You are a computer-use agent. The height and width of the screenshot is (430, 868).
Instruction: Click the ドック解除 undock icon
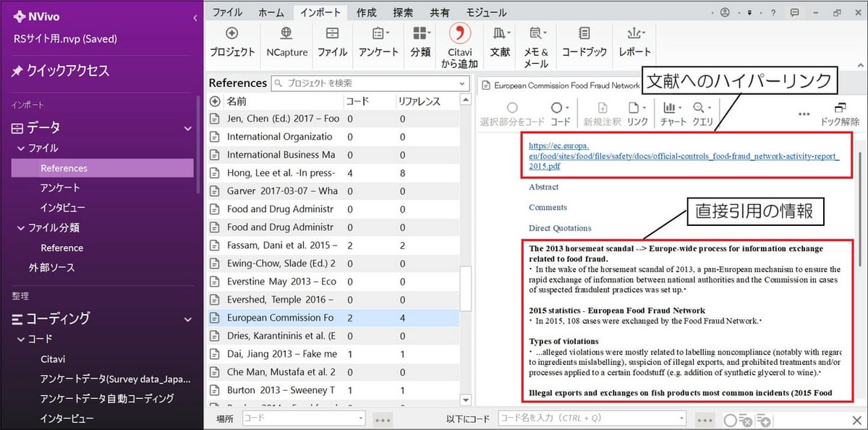[839, 109]
